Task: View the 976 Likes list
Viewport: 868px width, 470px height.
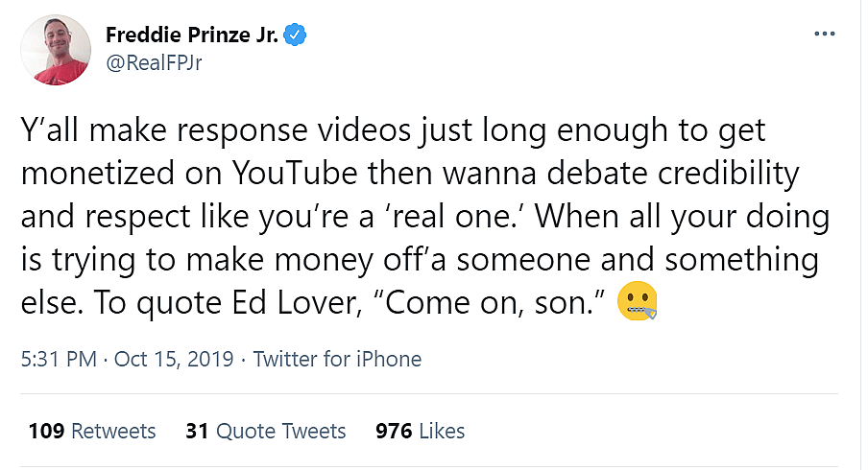Action: (421, 431)
